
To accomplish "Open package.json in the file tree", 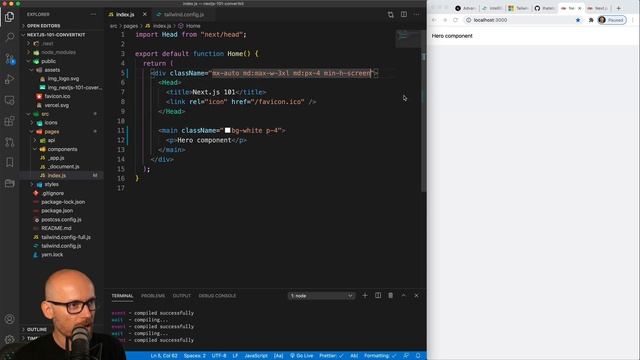I will point(57,211).
